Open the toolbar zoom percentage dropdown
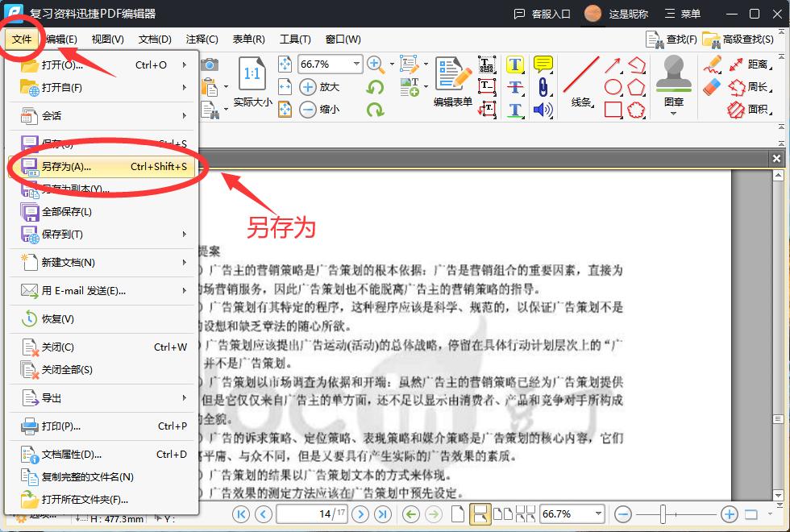This screenshot has height=532, width=790. [x=356, y=64]
